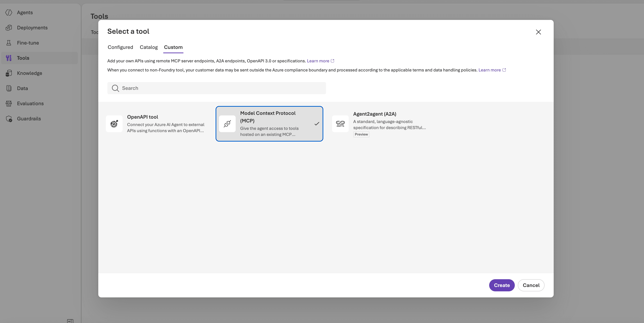Click external link icon after first Learn more
This screenshot has width=644, height=323.
[x=332, y=61]
